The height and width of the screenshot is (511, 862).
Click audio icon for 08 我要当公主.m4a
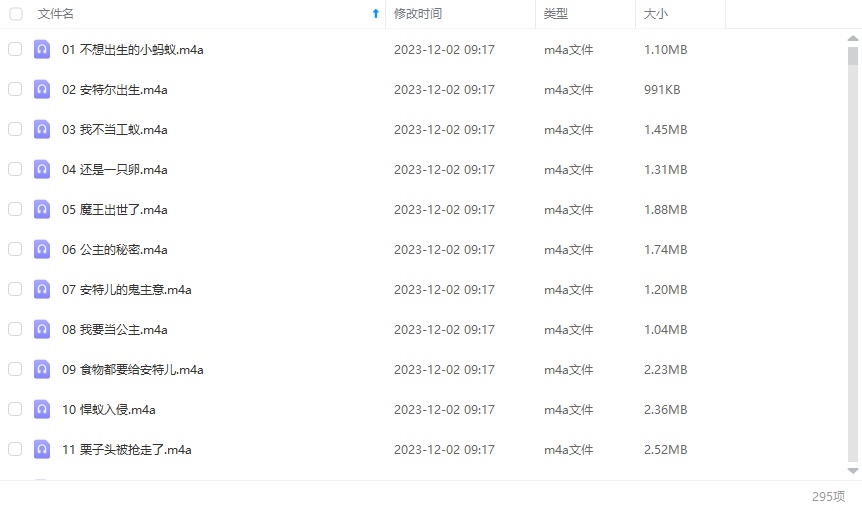42,329
